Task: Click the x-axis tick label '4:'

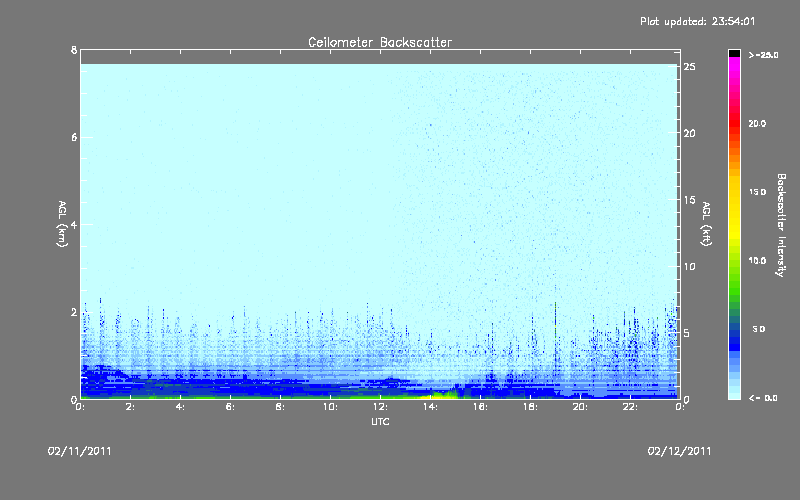Action: point(180,407)
